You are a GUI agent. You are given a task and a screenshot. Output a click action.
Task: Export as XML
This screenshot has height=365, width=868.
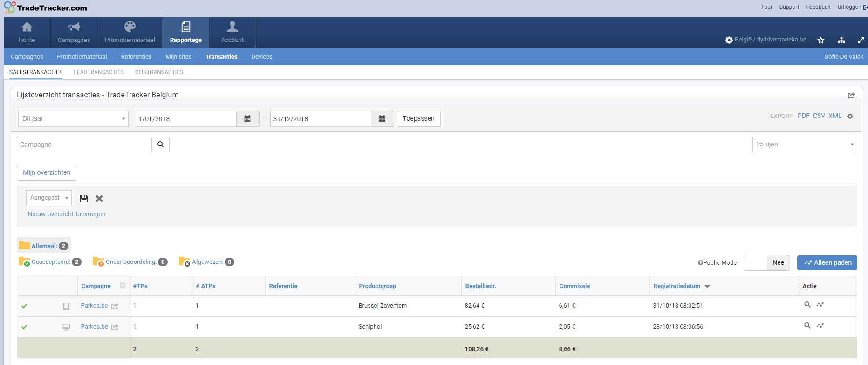pyautogui.click(x=835, y=116)
